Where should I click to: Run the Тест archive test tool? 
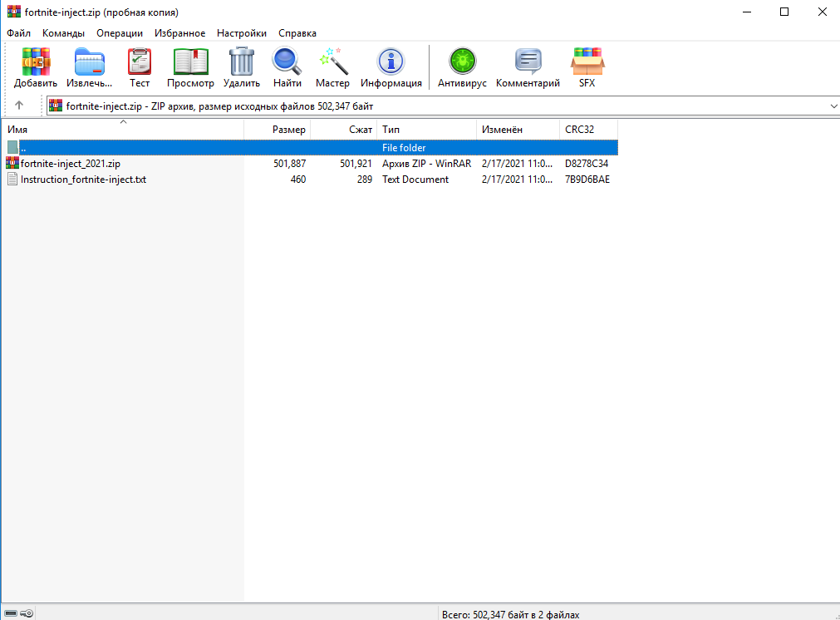pos(140,62)
